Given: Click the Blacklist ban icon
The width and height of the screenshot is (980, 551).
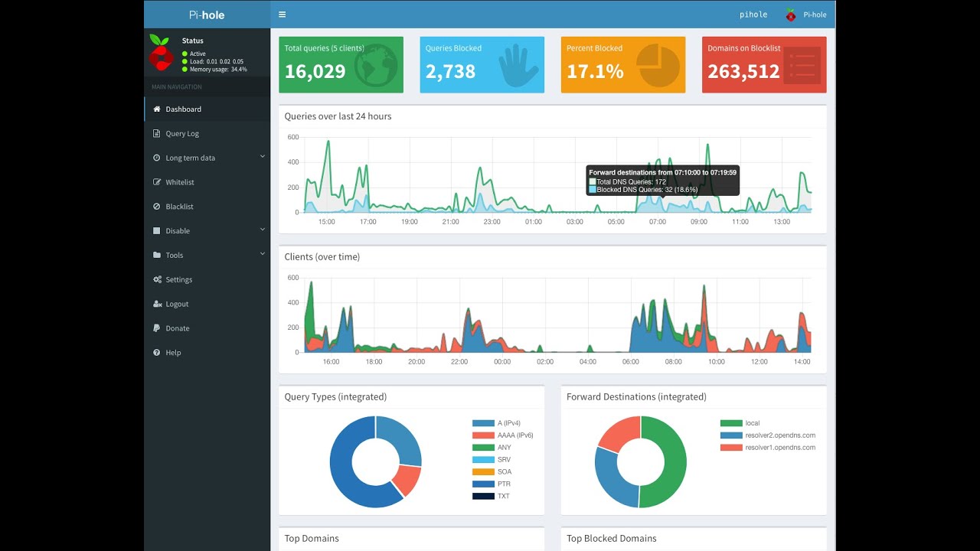Looking at the screenshot, I should (157, 207).
